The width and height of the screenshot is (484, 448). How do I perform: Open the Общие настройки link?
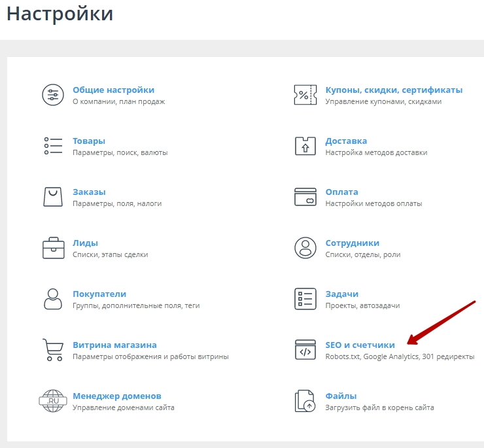click(x=113, y=90)
